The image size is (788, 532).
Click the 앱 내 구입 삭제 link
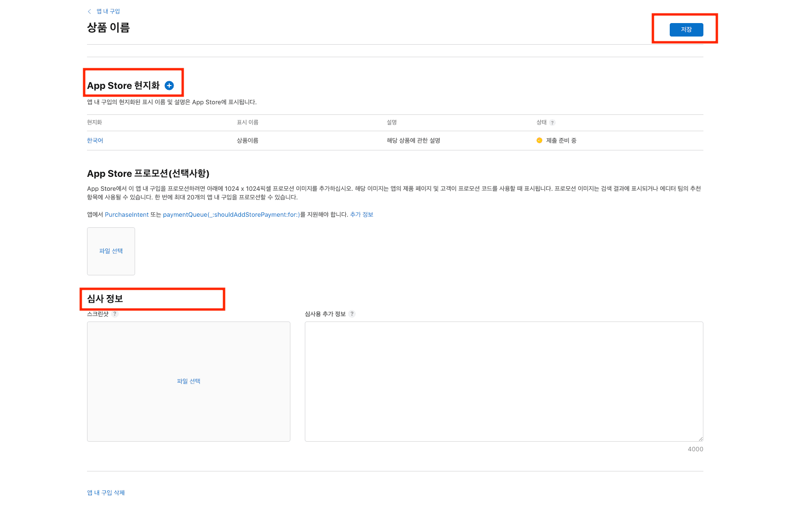[x=106, y=493]
